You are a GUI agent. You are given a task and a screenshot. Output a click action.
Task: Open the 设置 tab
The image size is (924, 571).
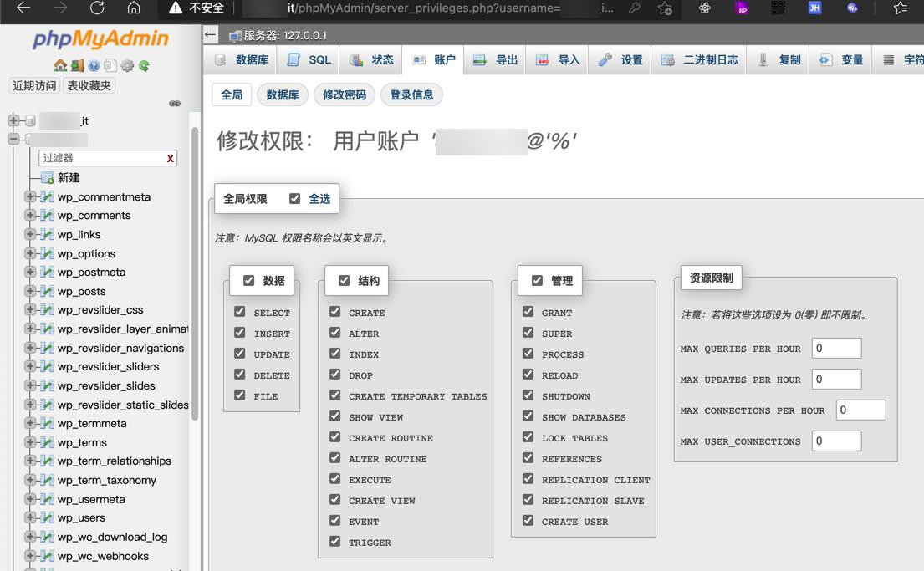point(620,59)
